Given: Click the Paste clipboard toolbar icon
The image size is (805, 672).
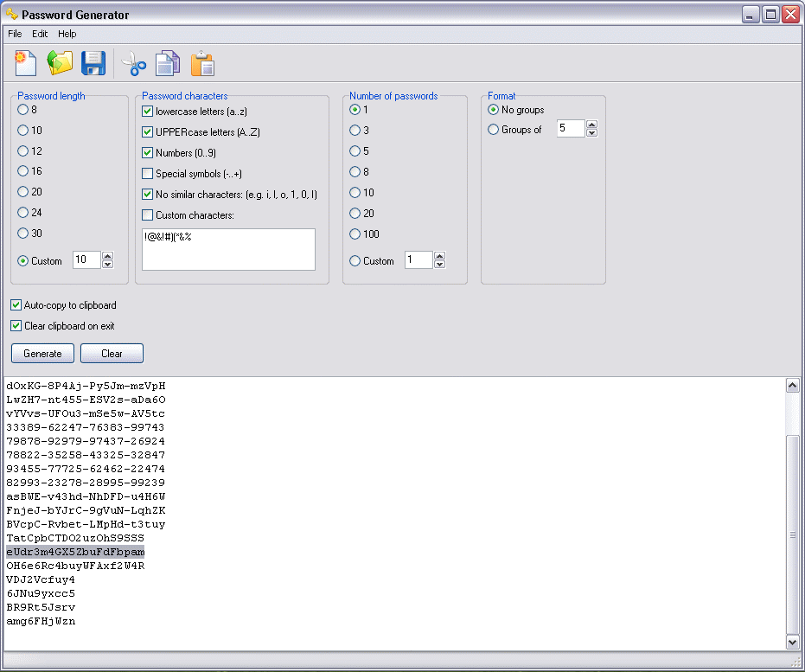Looking at the screenshot, I should (x=202, y=64).
